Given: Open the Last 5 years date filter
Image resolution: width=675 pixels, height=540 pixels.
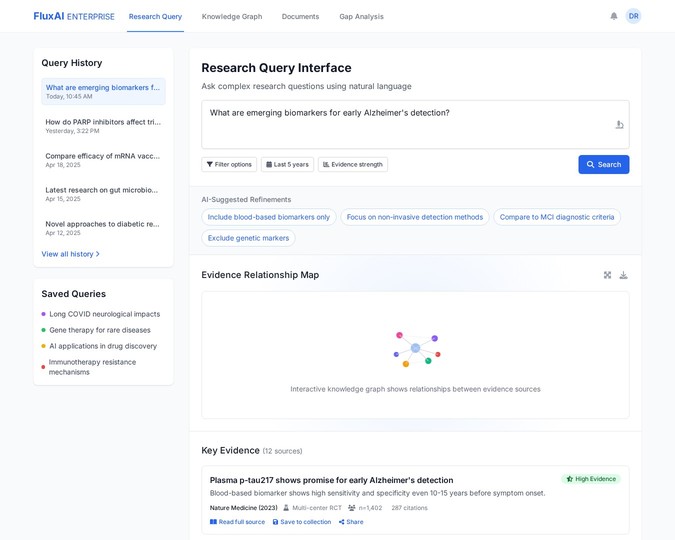Looking at the screenshot, I should (287, 164).
